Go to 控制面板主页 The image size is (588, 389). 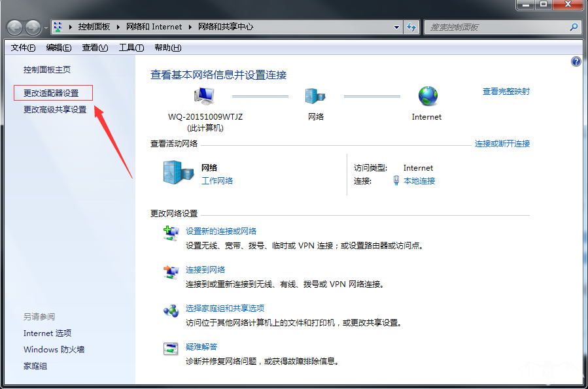pos(47,70)
